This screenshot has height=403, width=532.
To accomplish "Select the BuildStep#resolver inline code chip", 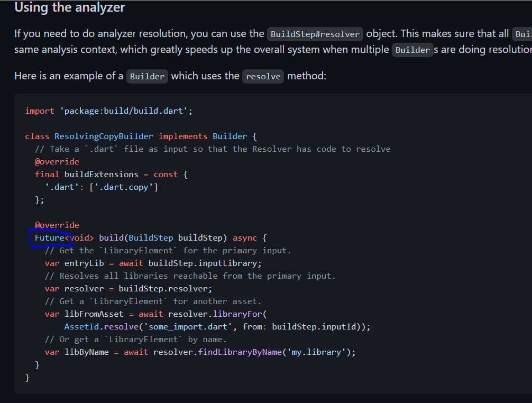I will point(315,34).
